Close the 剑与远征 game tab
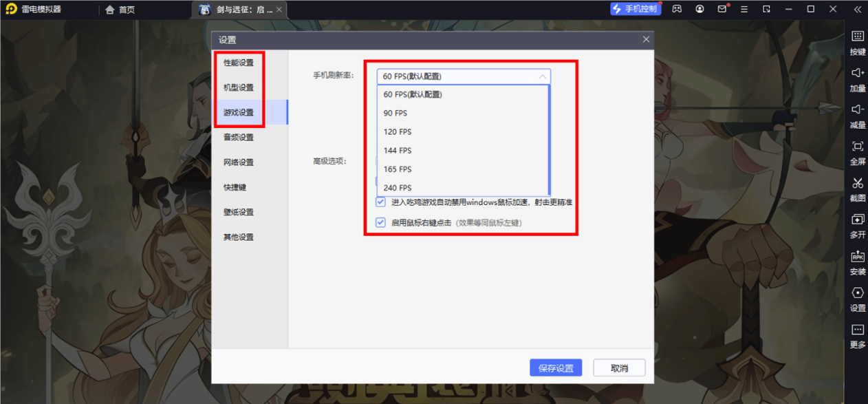The width and height of the screenshot is (868, 404). 279,10
